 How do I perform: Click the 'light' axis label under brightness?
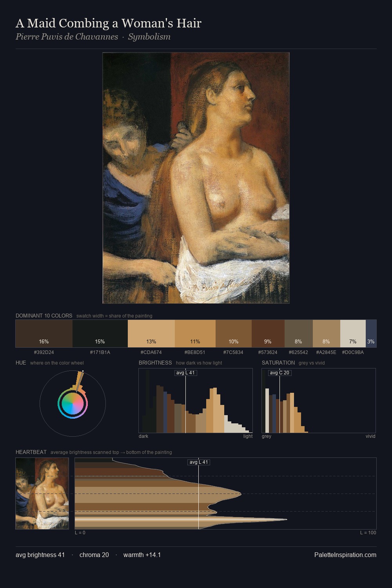[248, 436]
